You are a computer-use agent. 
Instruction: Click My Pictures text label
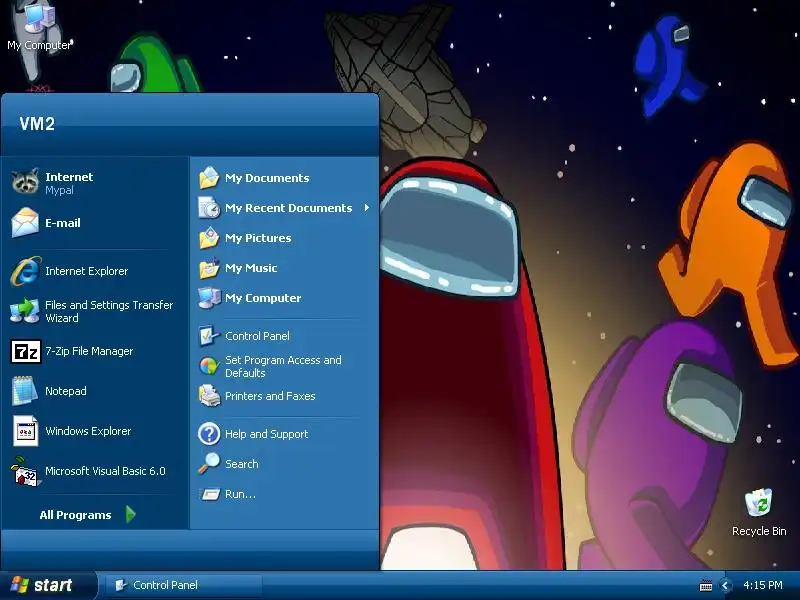click(258, 238)
